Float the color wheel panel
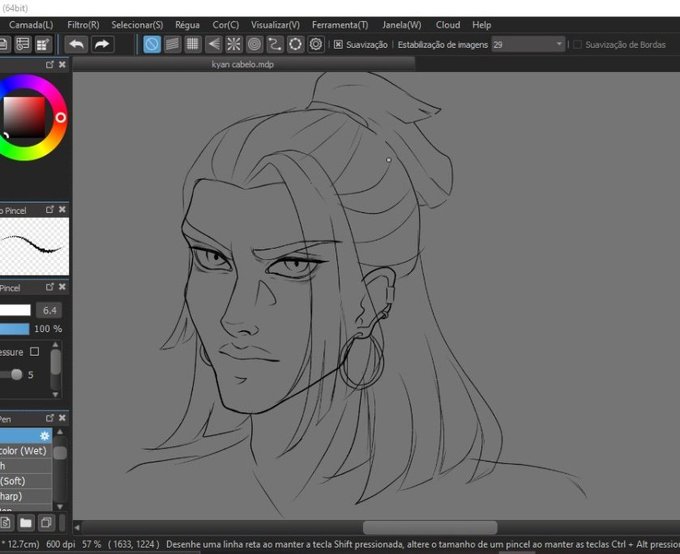 (x=49, y=64)
